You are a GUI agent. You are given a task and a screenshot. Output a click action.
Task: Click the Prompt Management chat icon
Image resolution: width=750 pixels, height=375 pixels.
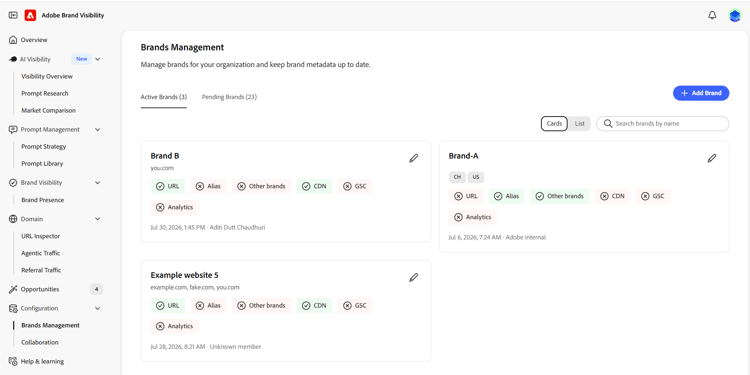tap(13, 130)
